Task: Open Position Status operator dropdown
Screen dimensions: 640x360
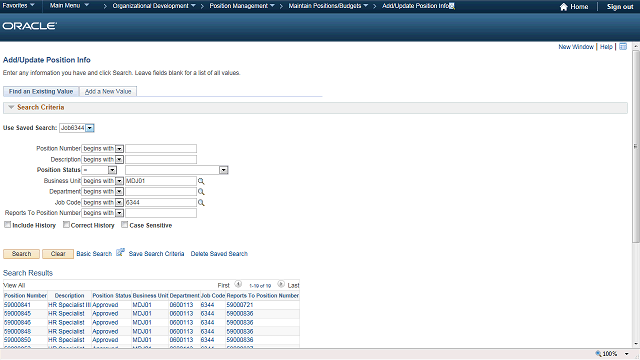Action: (x=112, y=170)
